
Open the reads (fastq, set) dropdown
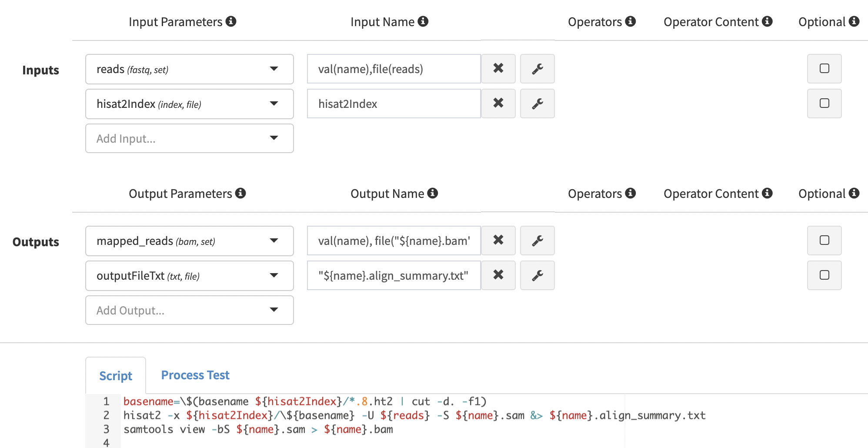point(190,69)
